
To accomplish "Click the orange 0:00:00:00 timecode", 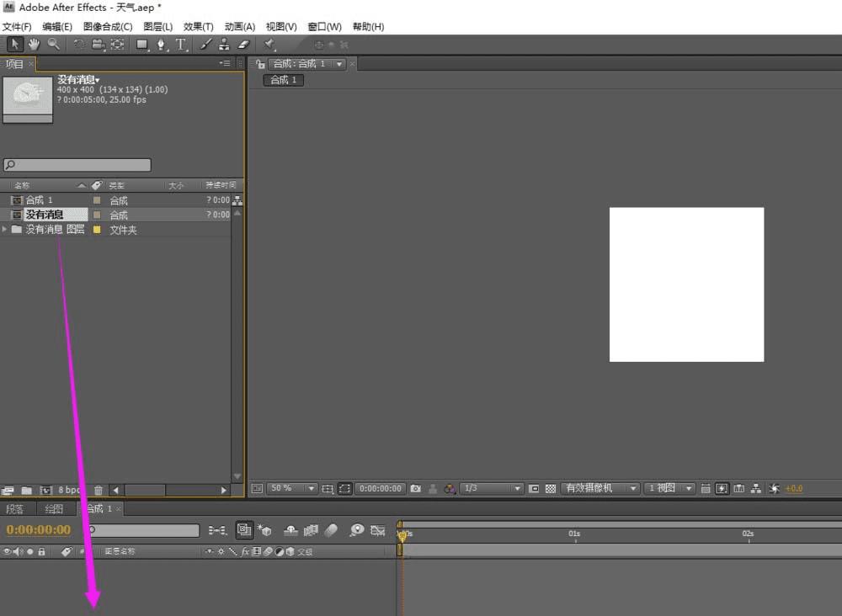I will point(39,530).
